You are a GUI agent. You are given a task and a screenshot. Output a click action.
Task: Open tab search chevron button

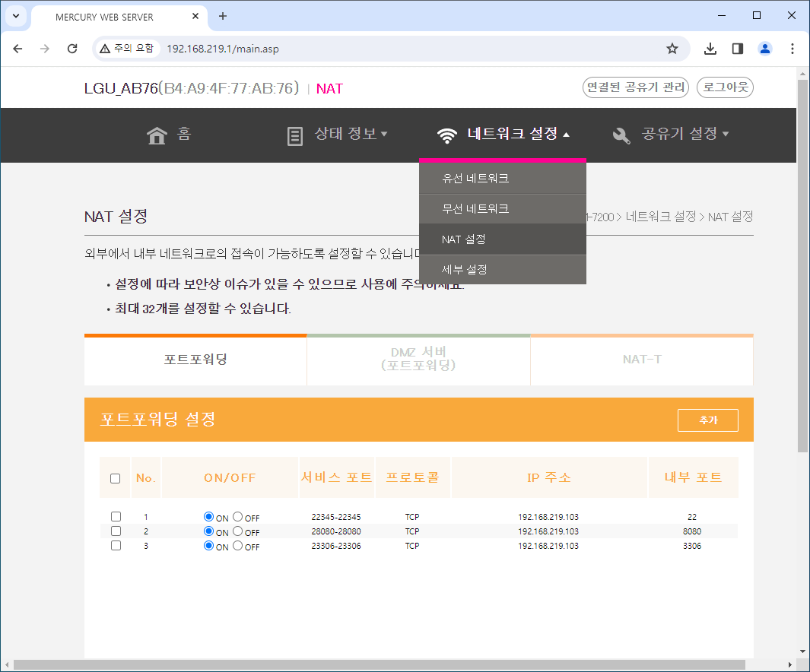(16, 16)
